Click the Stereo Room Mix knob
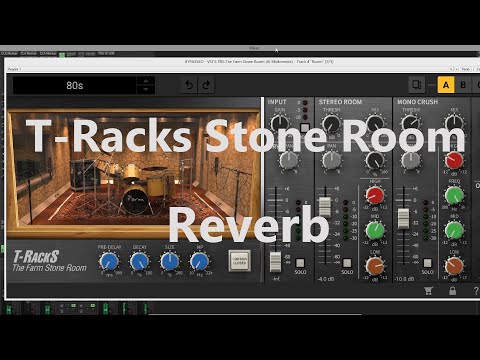The image size is (480, 360). tap(375, 123)
